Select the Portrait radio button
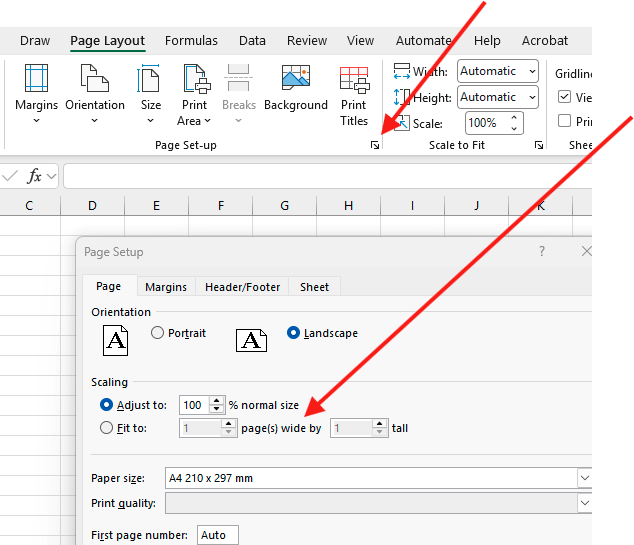The height and width of the screenshot is (545, 634). click(x=157, y=333)
